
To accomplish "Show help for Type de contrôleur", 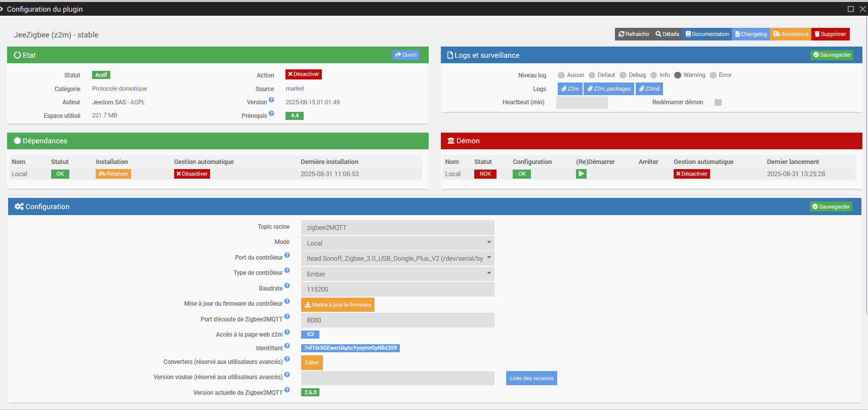I will pyautogui.click(x=287, y=271).
